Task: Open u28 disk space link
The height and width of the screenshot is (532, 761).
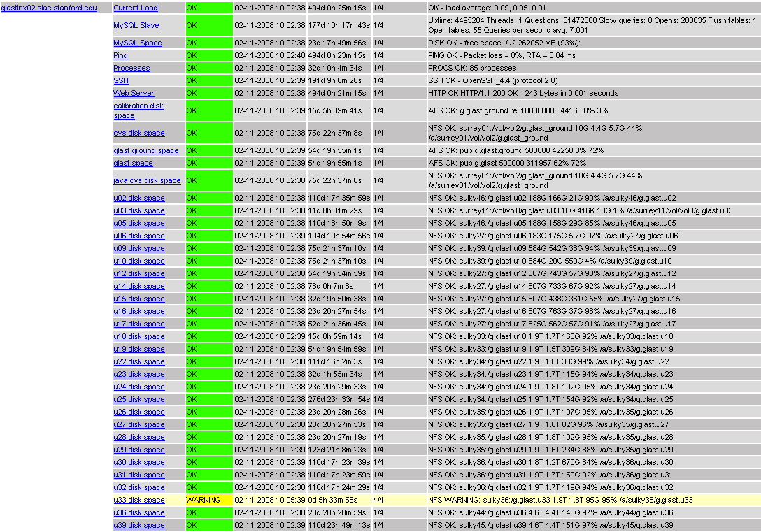Action: tap(139, 438)
